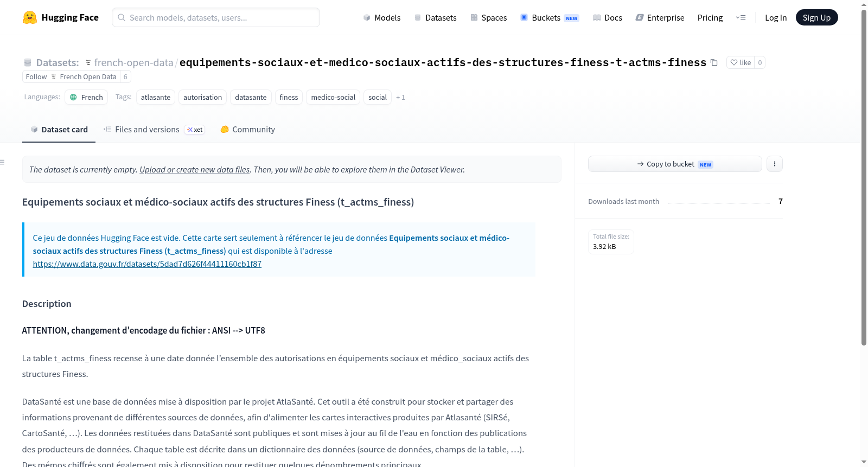Click the Models cube icon

click(367, 17)
